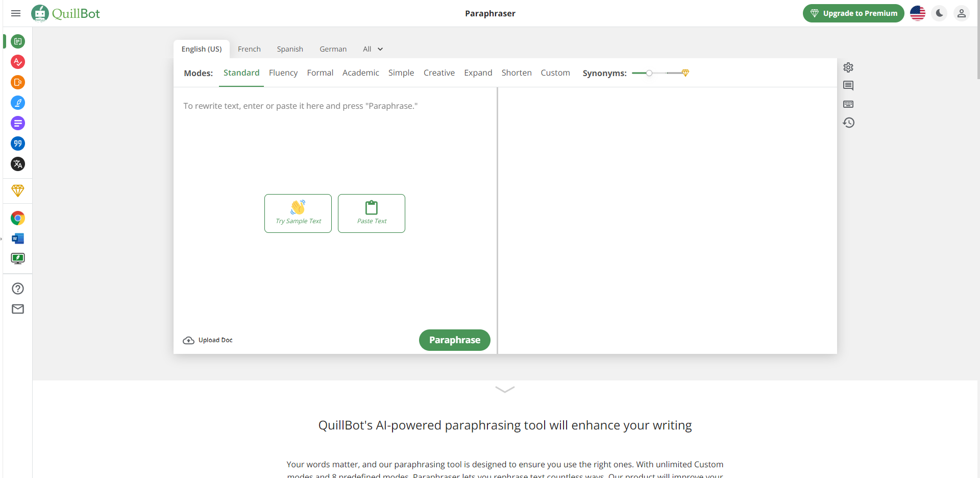Select Custom mode

point(555,73)
